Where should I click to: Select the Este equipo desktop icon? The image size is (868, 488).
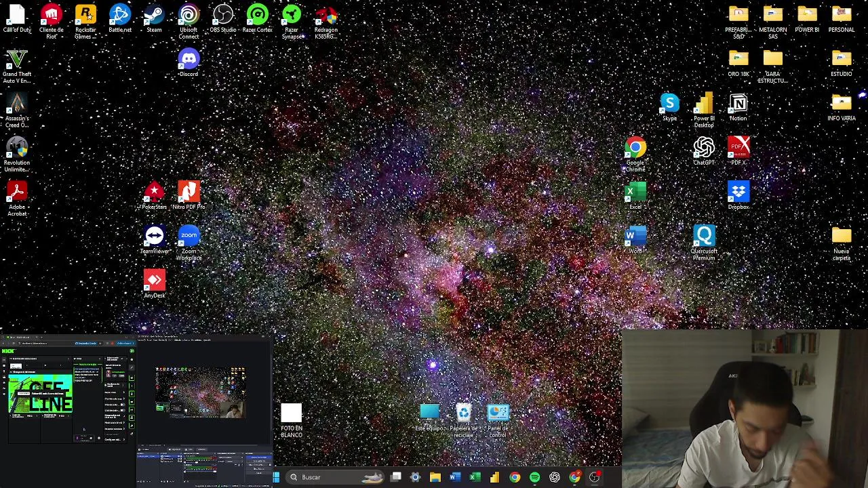429,417
